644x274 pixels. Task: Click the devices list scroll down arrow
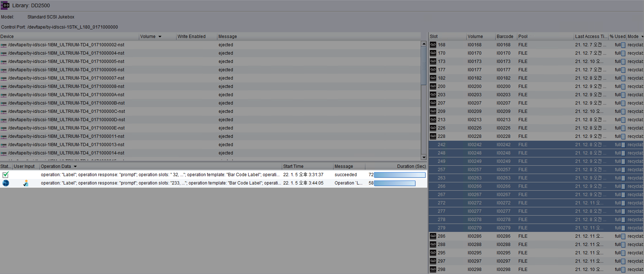(423, 157)
